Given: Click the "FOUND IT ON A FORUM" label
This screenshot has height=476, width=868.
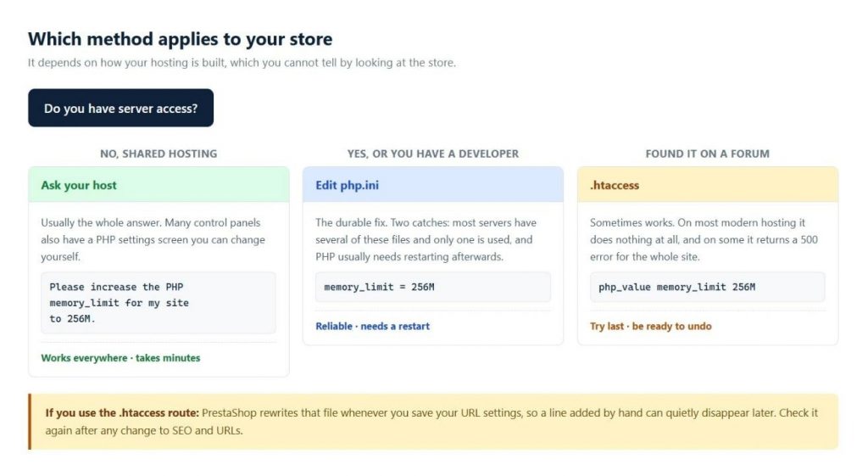Looking at the screenshot, I should pyautogui.click(x=707, y=154).
